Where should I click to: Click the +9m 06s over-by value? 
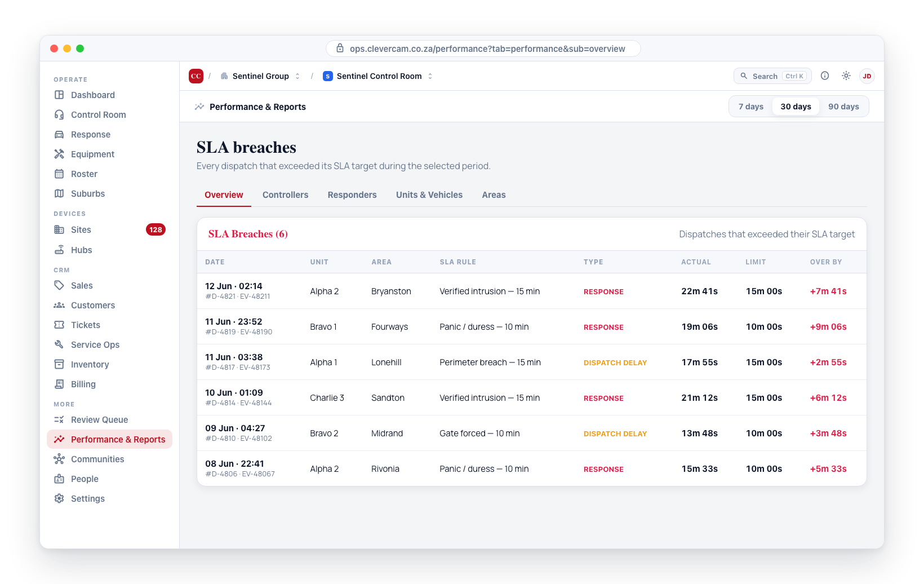[x=828, y=327]
